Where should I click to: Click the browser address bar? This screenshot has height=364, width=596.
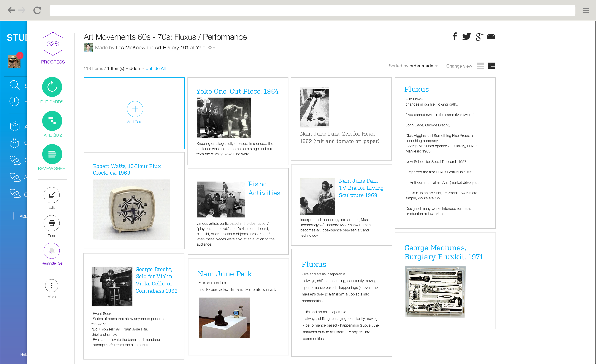(312, 10)
